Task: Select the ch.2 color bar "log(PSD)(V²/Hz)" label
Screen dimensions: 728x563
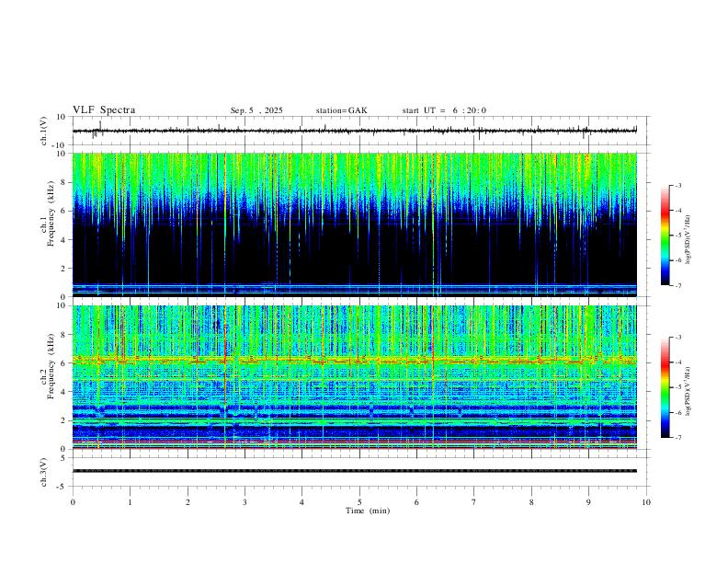Action: (688, 391)
